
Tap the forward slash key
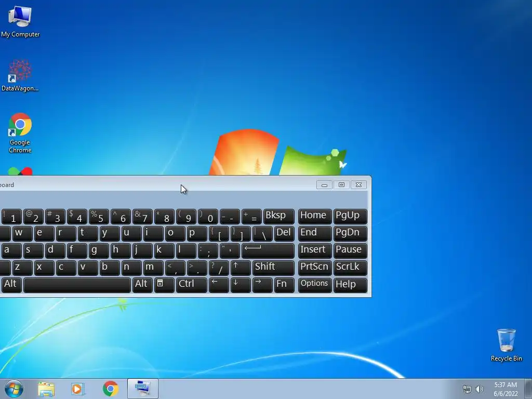pyautogui.click(x=219, y=268)
